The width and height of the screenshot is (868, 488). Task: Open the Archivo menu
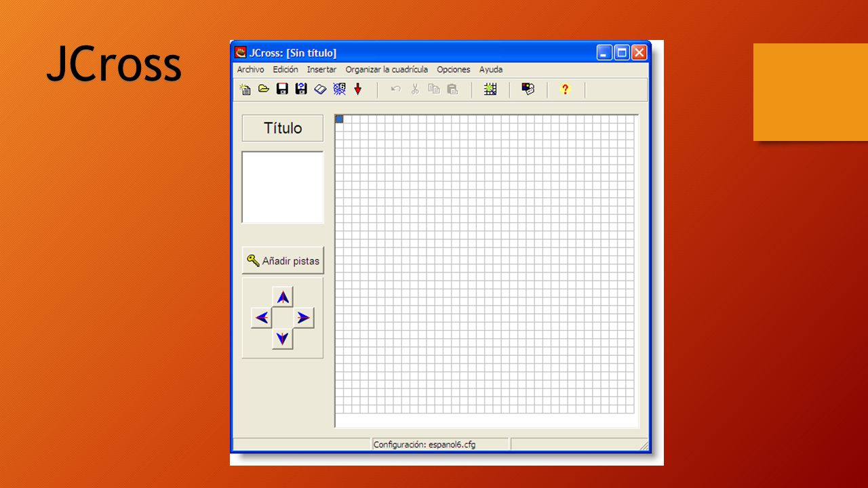tap(250, 69)
